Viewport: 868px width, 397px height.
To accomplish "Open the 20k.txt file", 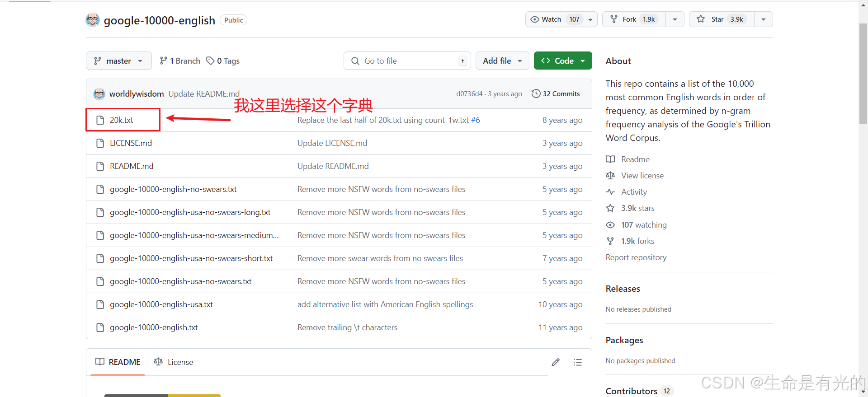I will [121, 120].
